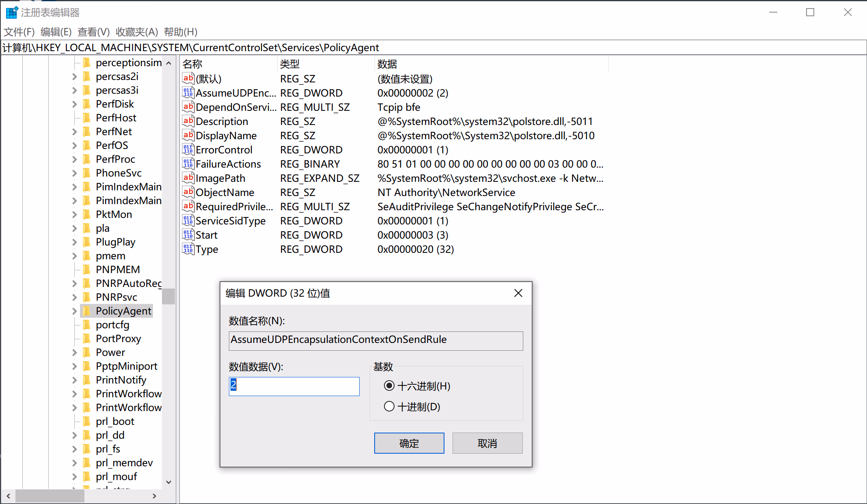Click the binary icon beside FailureActions

tap(188, 164)
